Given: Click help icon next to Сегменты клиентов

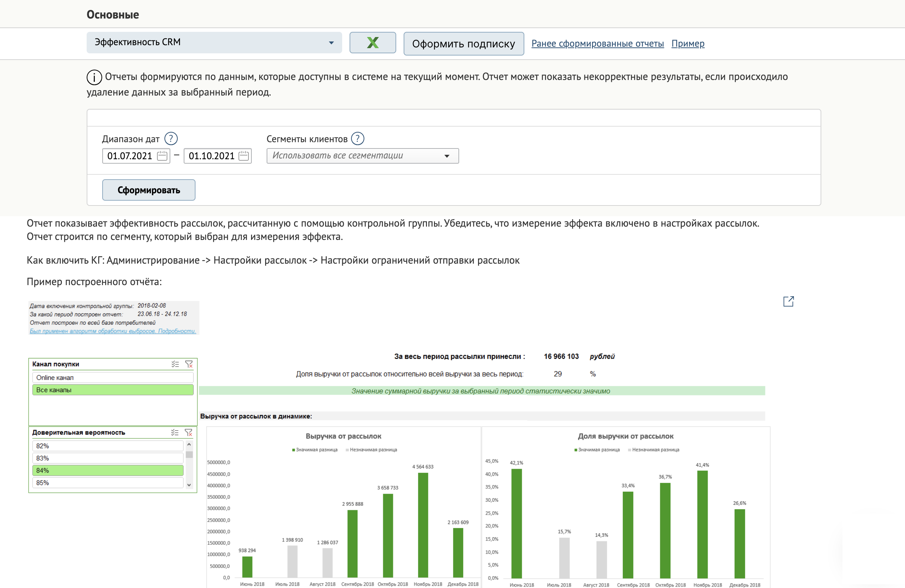Looking at the screenshot, I should 357,138.
